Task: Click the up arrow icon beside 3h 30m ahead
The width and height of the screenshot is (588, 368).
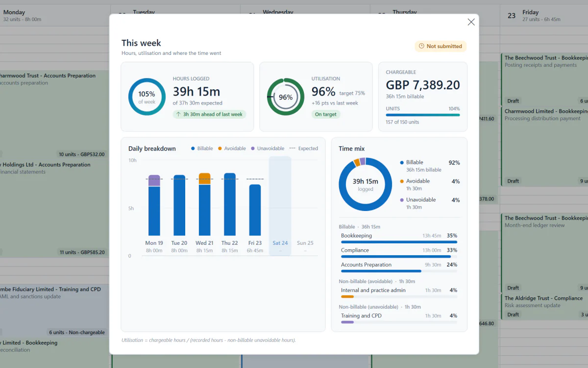Action: pyautogui.click(x=179, y=114)
